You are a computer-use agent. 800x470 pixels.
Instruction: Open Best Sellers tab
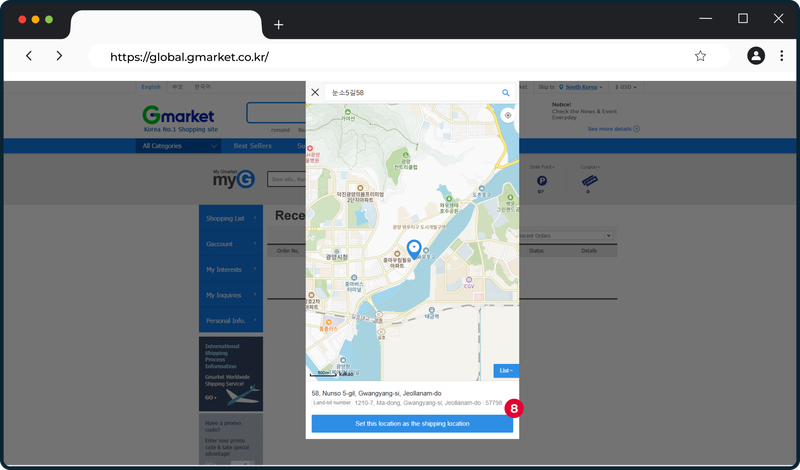point(253,146)
